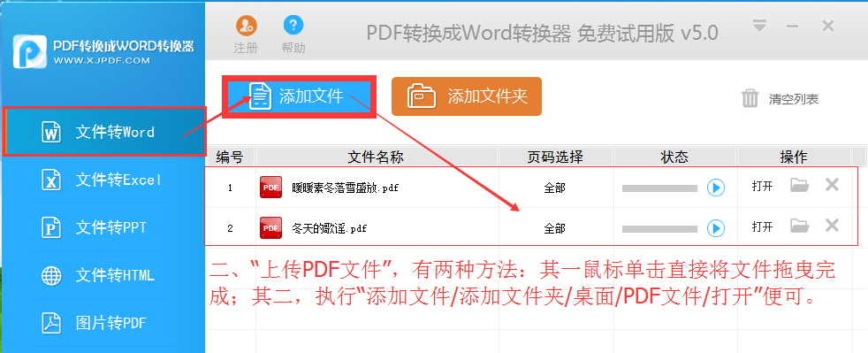The height and width of the screenshot is (353, 868).
Task: Click the 添加文件 add file button
Action: point(299,96)
